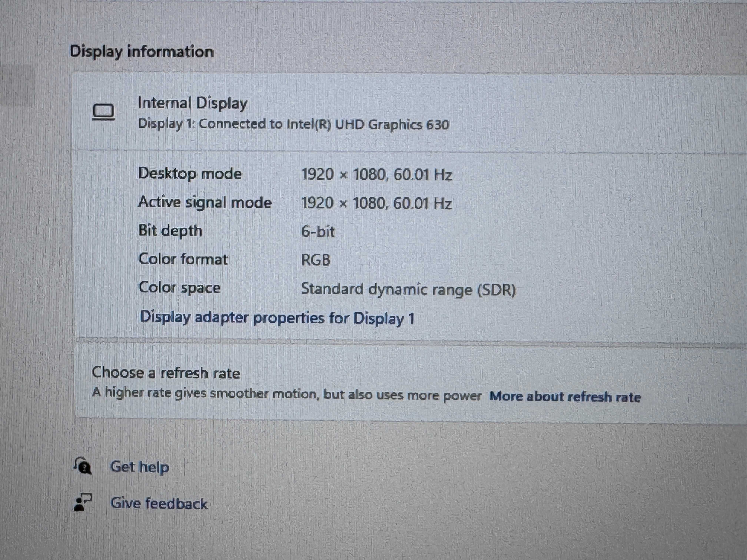Open the Get help link
The width and height of the screenshot is (747, 560).
(x=140, y=467)
